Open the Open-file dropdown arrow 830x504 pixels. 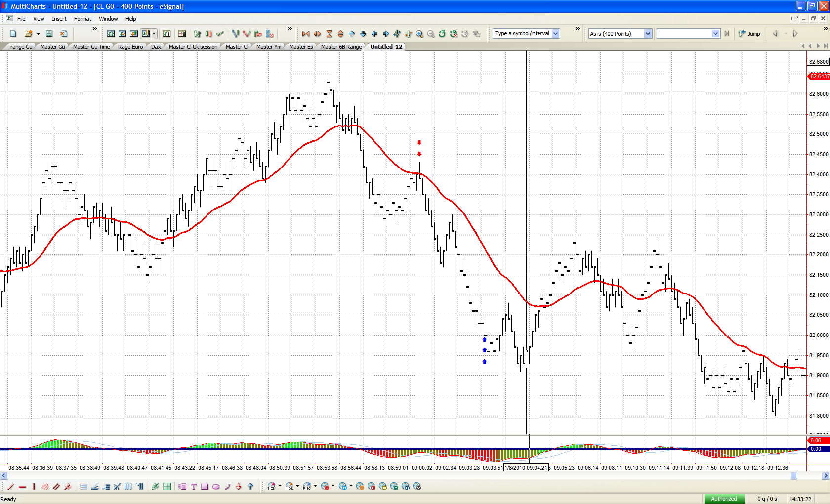tap(38, 34)
